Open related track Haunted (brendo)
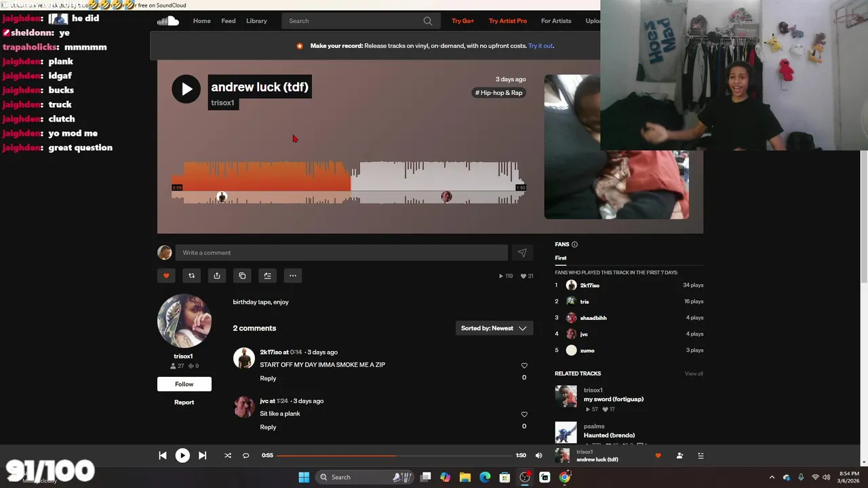Image resolution: width=868 pixels, height=488 pixels. [x=609, y=435]
